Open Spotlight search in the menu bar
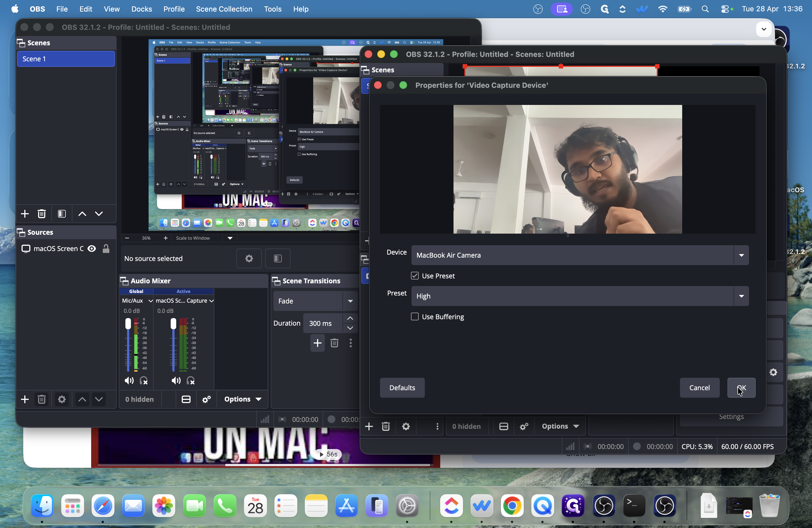 [x=705, y=9]
